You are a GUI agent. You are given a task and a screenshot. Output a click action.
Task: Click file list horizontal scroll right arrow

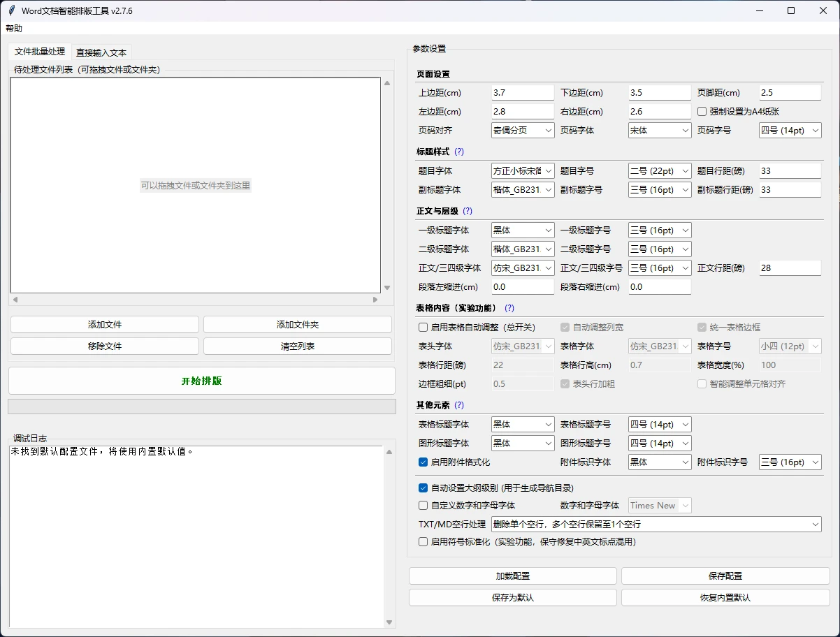click(x=375, y=300)
